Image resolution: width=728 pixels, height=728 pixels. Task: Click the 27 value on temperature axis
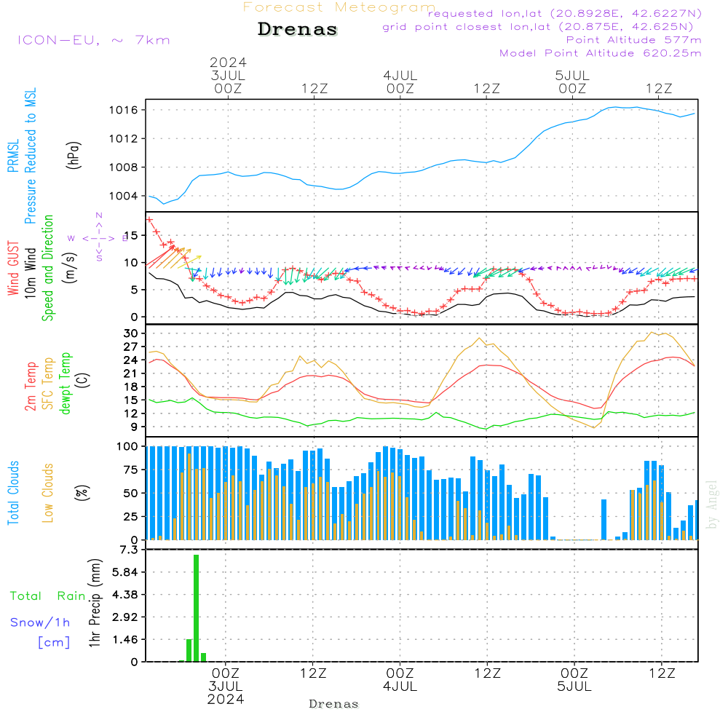[131, 347]
